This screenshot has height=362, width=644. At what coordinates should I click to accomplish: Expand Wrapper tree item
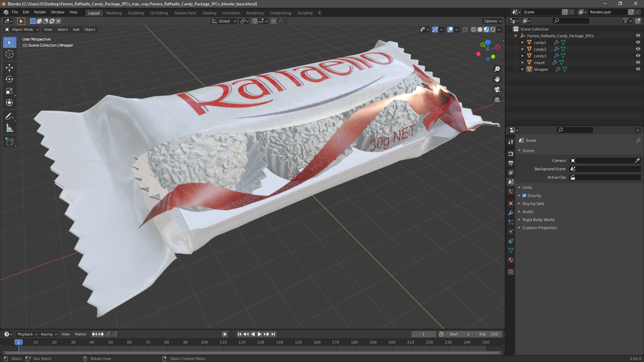[x=522, y=69]
